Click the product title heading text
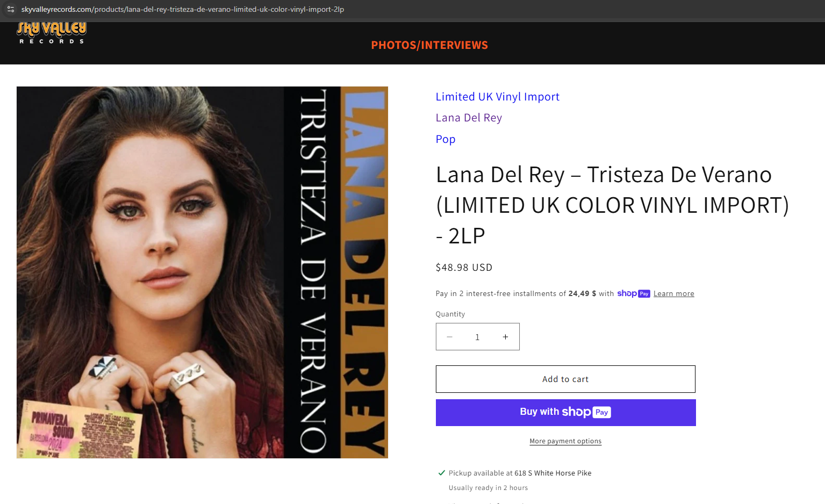 [612, 205]
